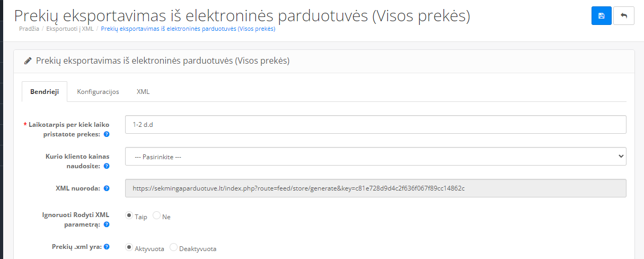Click help icon next to XML nuoroda
Viewport: 644px width, 259px height.
coord(107,188)
